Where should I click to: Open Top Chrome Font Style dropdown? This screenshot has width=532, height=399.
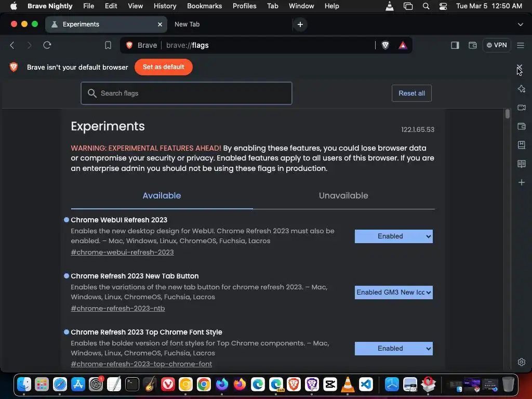394,349
